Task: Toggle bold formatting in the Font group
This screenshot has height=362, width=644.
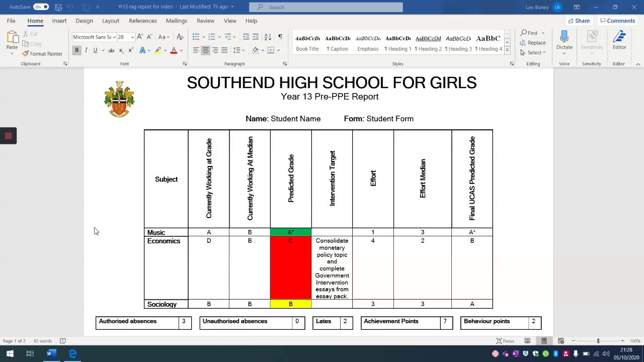Action: click(x=76, y=50)
